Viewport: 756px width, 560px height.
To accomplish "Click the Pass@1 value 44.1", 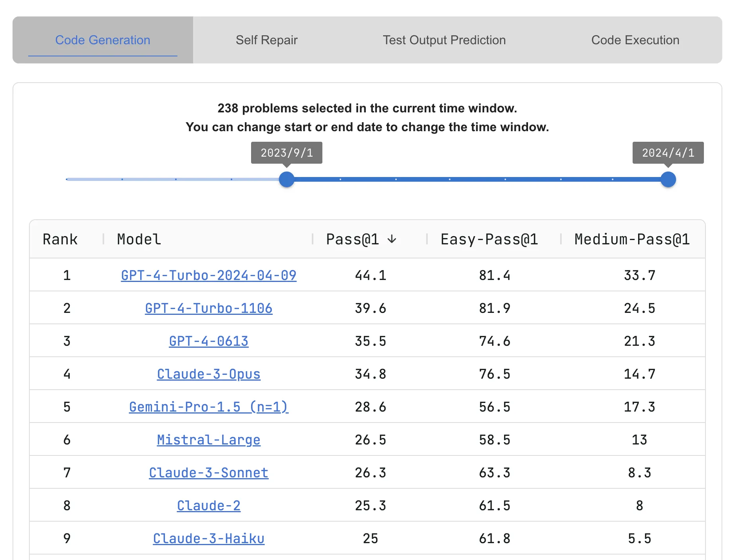I will (x=371, y=275).
